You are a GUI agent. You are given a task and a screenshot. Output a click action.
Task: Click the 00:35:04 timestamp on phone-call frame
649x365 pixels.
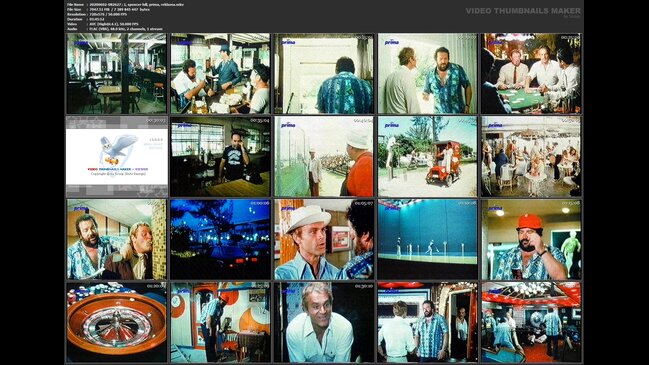pyautogui.click(x=260, y=120)
